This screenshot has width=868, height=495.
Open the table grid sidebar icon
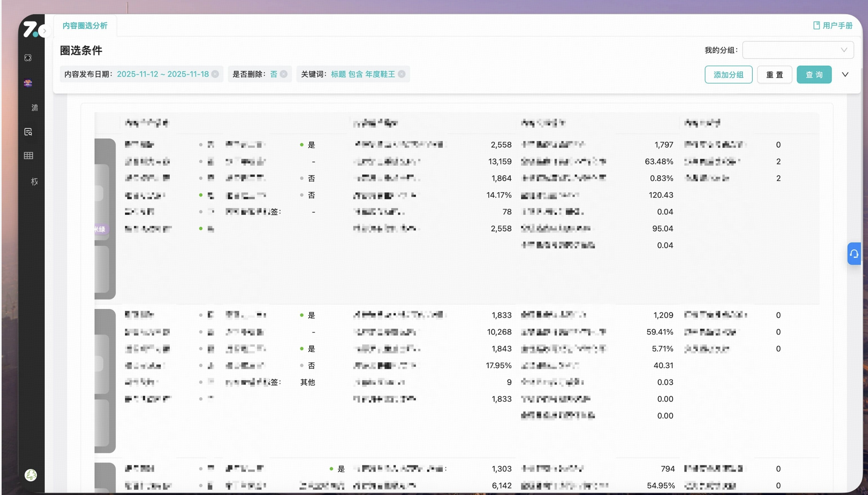28,156
